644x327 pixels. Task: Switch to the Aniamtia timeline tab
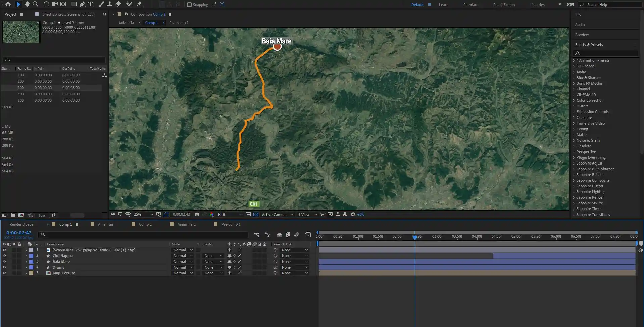click(x=105, y=224)
